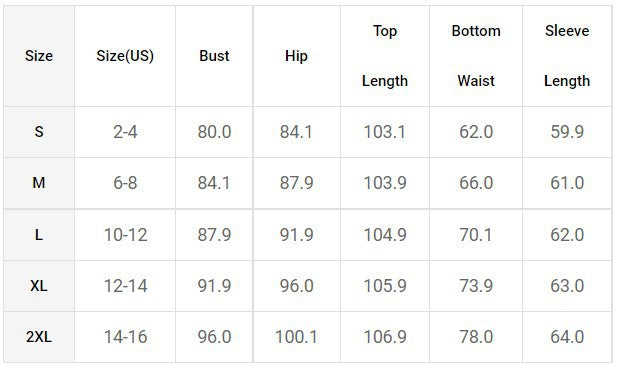Screen dimensions: 617x365
Task: Click the 14-16 US size cell
Action: point(125,337)
